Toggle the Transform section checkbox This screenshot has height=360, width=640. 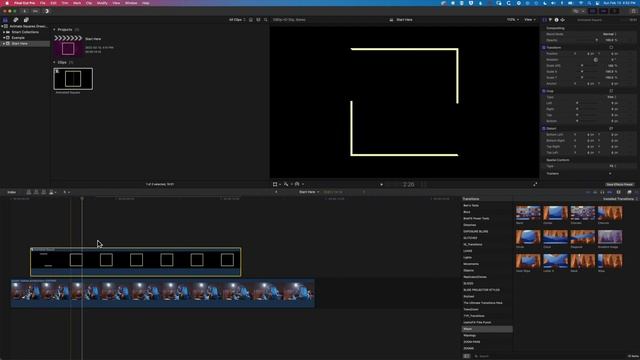[544, 47]
